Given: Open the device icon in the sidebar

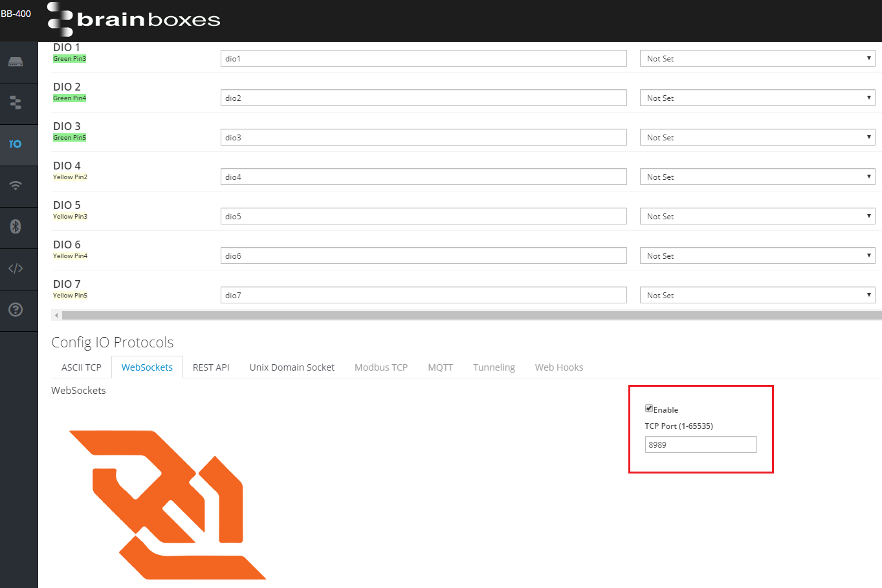Looking at the screenshot, I should click(x=16, y=62).
